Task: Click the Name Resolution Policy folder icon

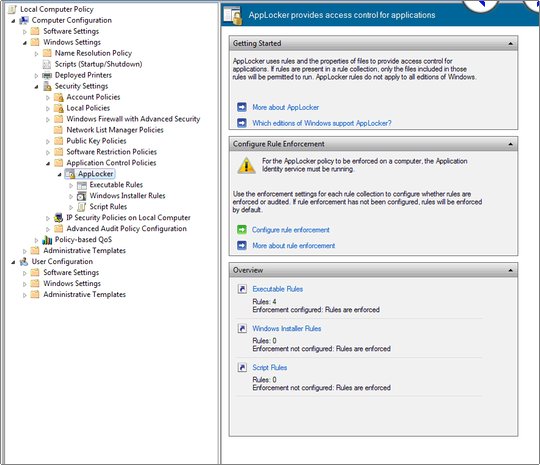Action: [x=47, y=53]
